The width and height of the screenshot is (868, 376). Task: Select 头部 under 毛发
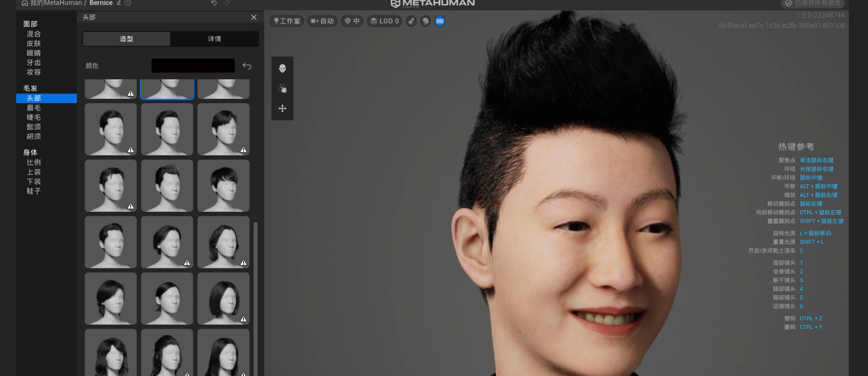click(47, 98)
